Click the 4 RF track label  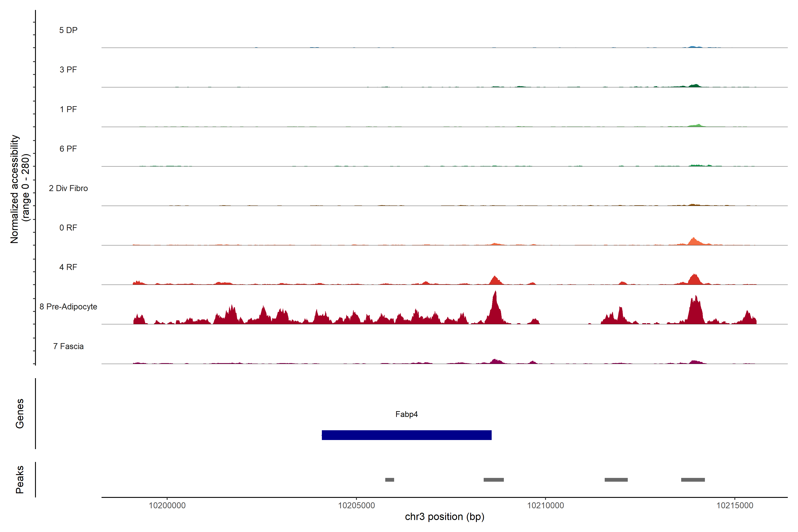(68, 267)
